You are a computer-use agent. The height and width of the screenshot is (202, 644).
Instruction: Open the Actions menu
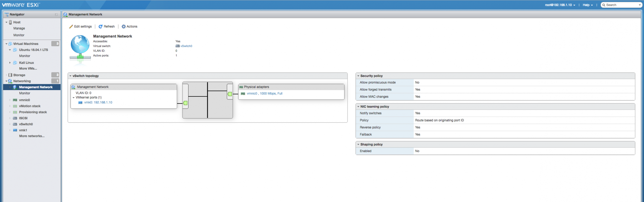click(x=129, y=26)
